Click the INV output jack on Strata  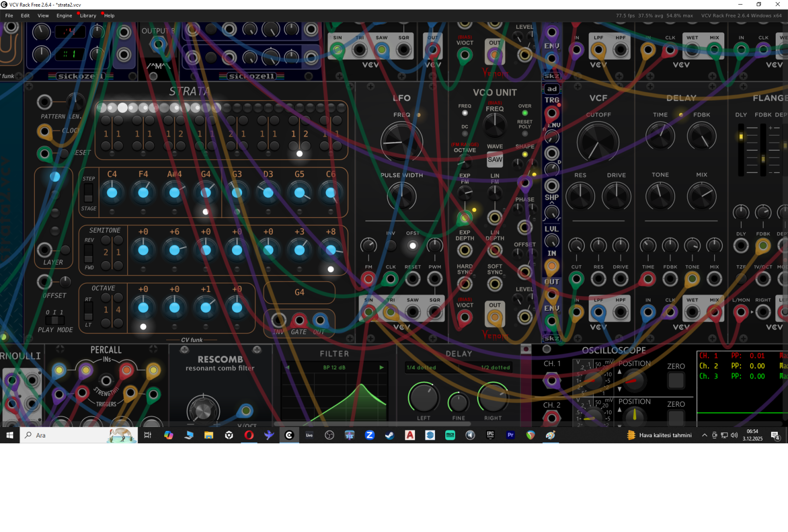point(279,321)
